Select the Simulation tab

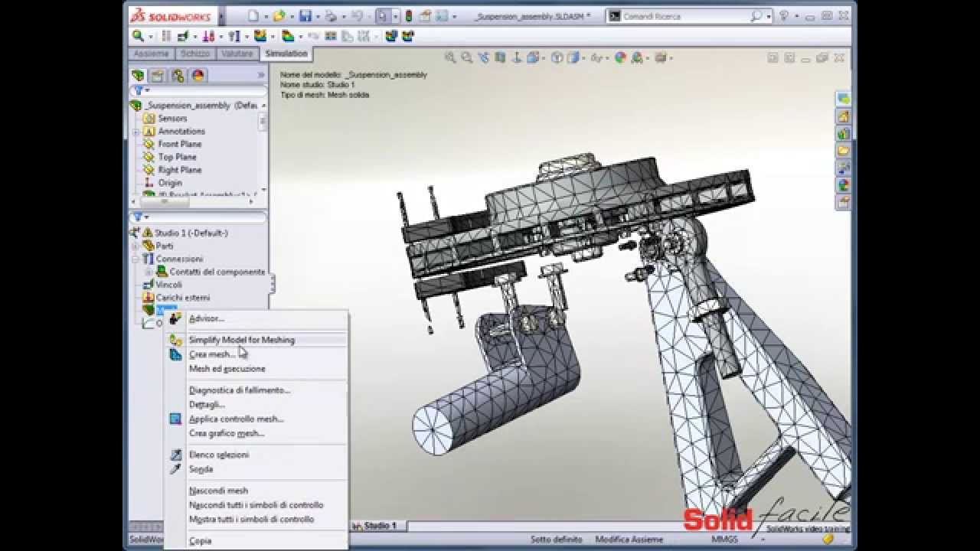tap(286, 54)
